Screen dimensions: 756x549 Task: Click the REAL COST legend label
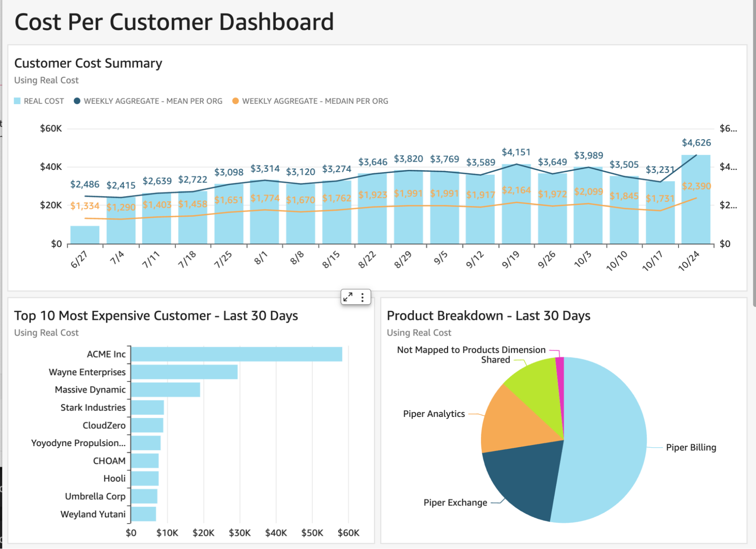coord(44,101)
